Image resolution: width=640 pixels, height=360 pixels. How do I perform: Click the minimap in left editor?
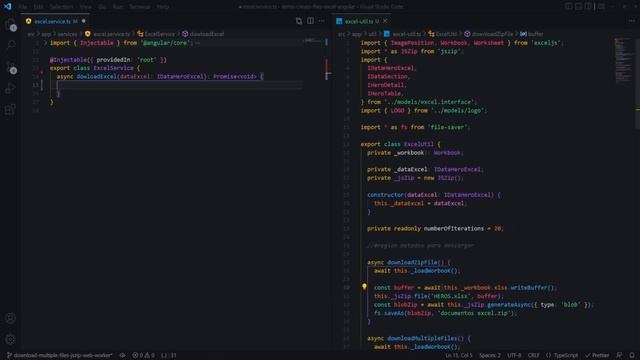click(x=313, y=41)
